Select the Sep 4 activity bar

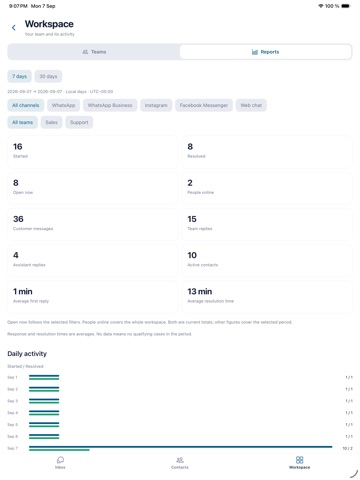point(44,413)
